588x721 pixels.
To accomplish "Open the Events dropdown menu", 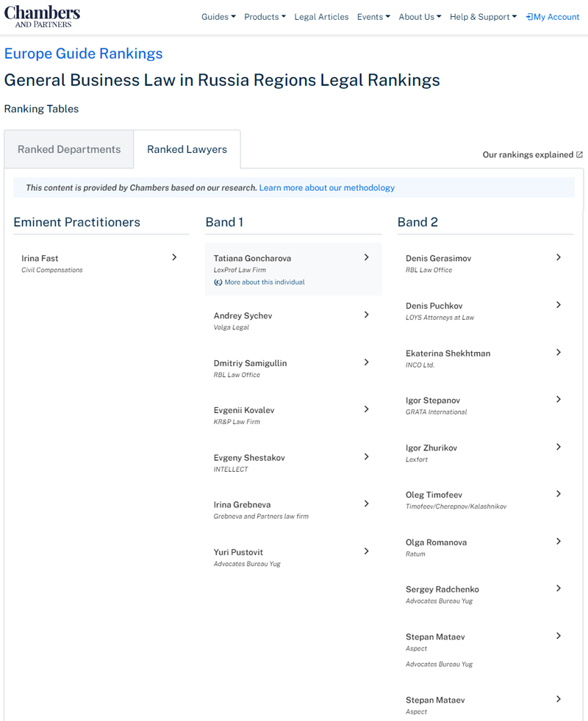I will pyautogui.click(x=373, y=17).
